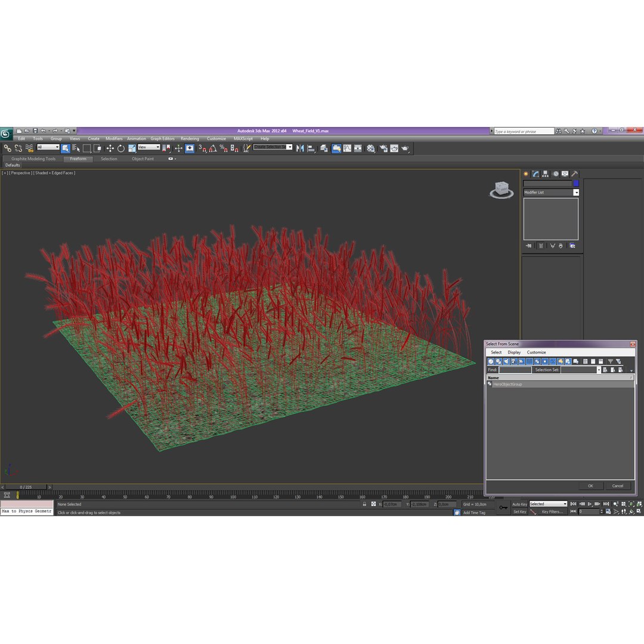Toggle Display Lights filter in Select From Scene
Image resolution: width=644 pixels, height=644 pixels.
pos(506,361)
